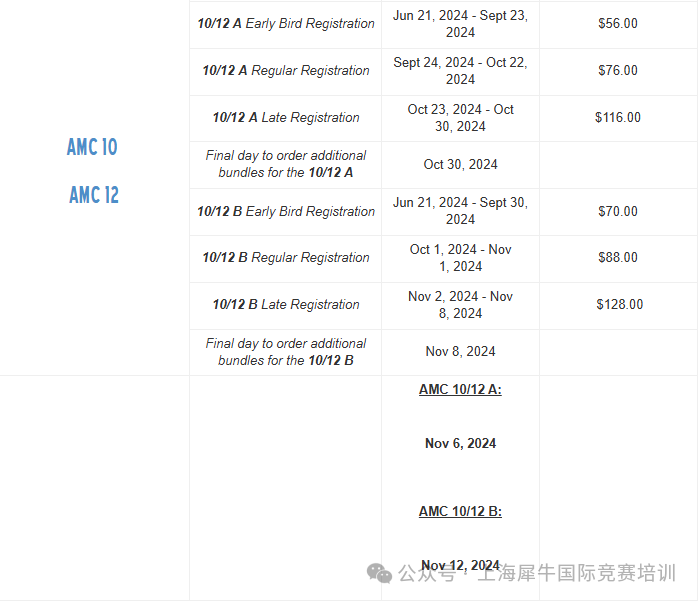Click the $70.00 price cell

point(618,211)
